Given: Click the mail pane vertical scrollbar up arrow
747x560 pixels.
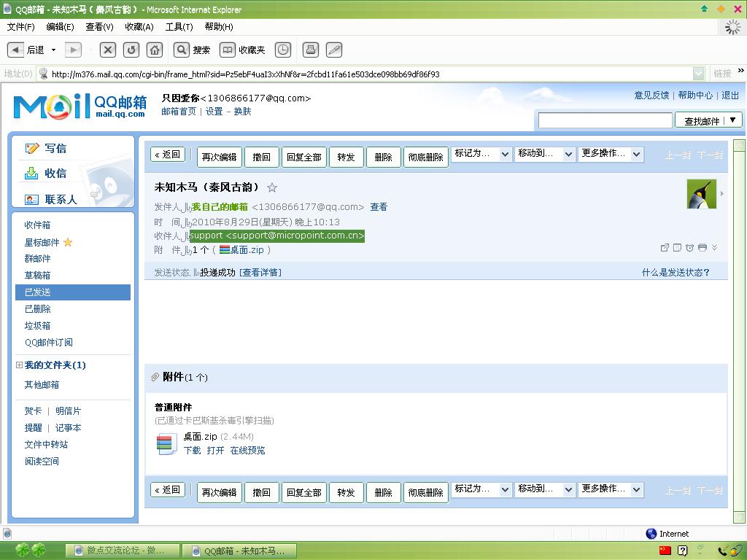Looking at the screenshot, I should coord(740,145).
